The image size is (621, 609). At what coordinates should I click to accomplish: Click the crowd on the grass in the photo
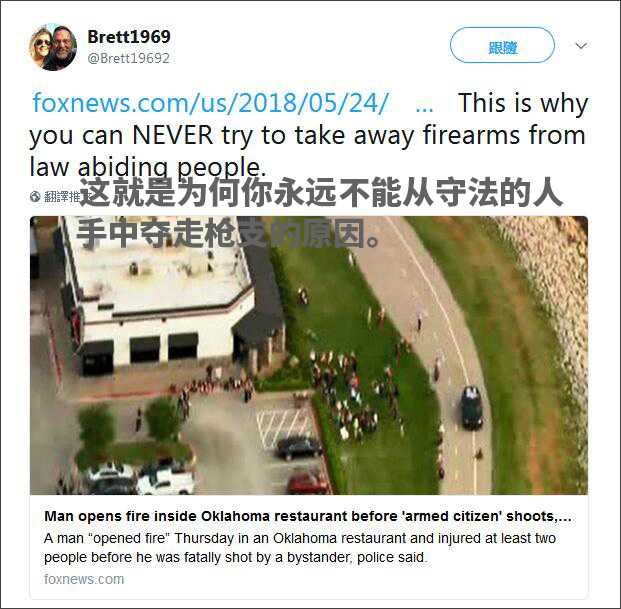click(350, 396)
